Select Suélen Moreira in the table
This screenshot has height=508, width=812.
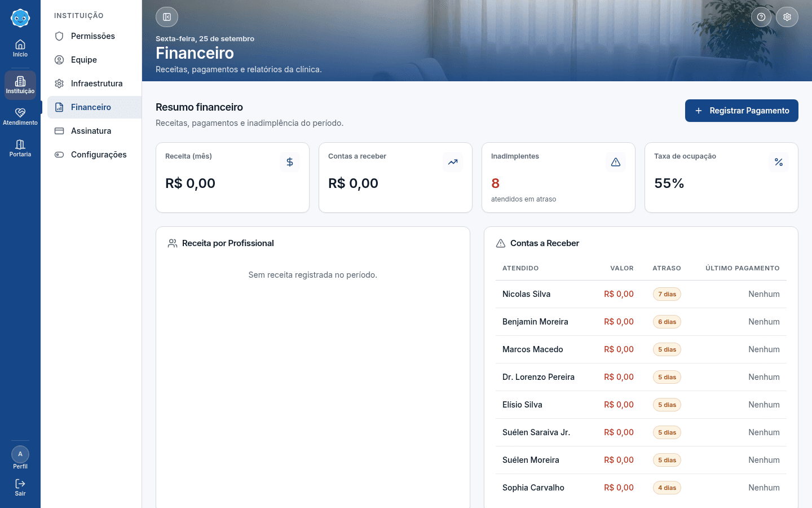point(531,460)
